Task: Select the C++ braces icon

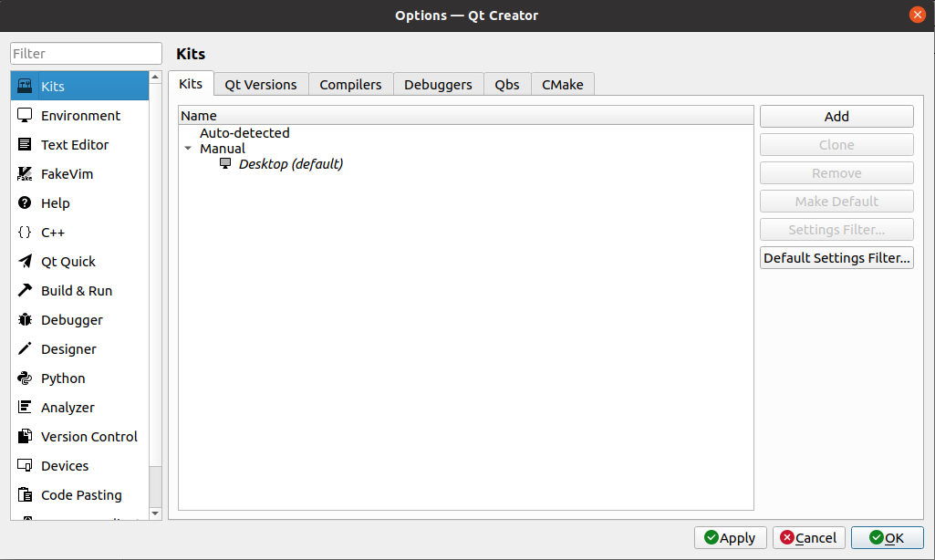Action: coord(25,232)
